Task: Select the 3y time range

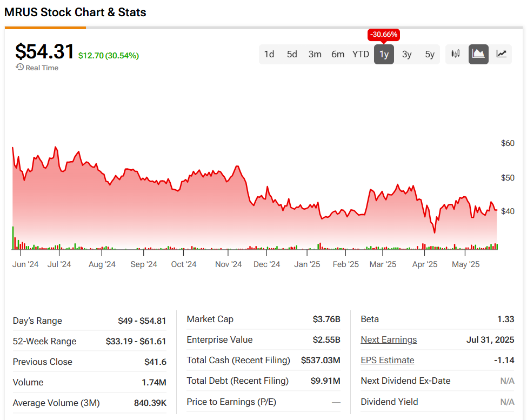Action: tap(406, 54)
